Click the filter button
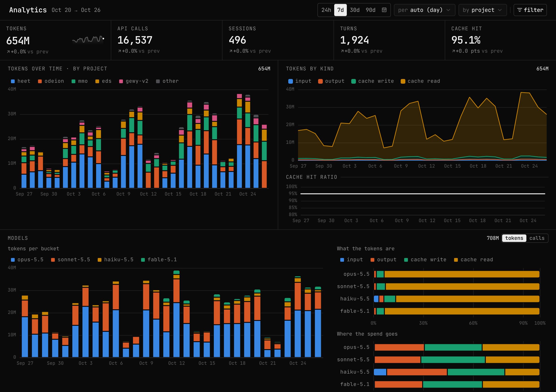Screen dimensions: 556x392 tap(530, 10)
